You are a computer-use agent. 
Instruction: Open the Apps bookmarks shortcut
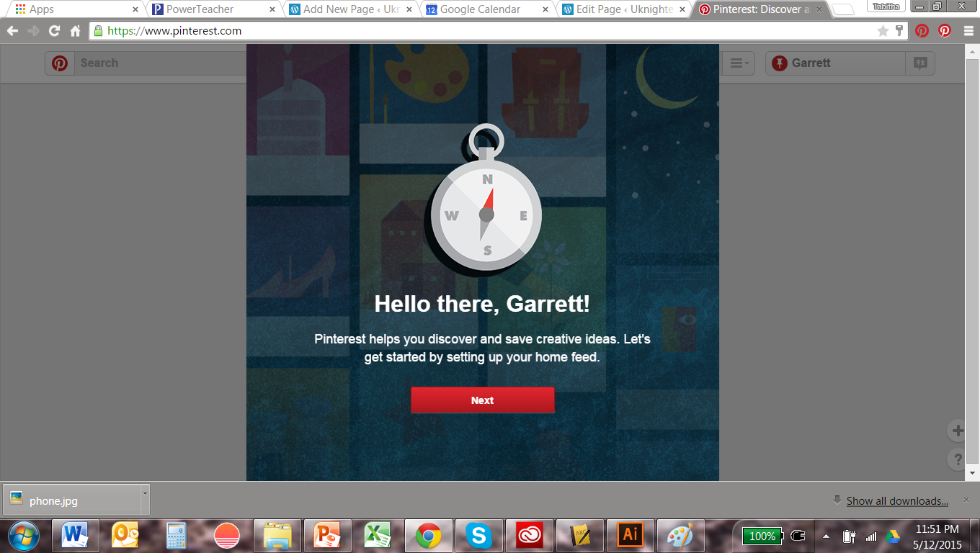pos(35,9)
